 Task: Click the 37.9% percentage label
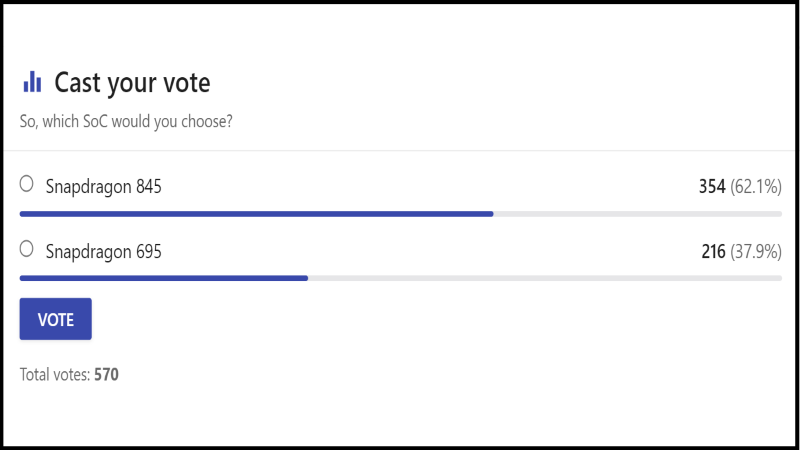pos(756,252)
